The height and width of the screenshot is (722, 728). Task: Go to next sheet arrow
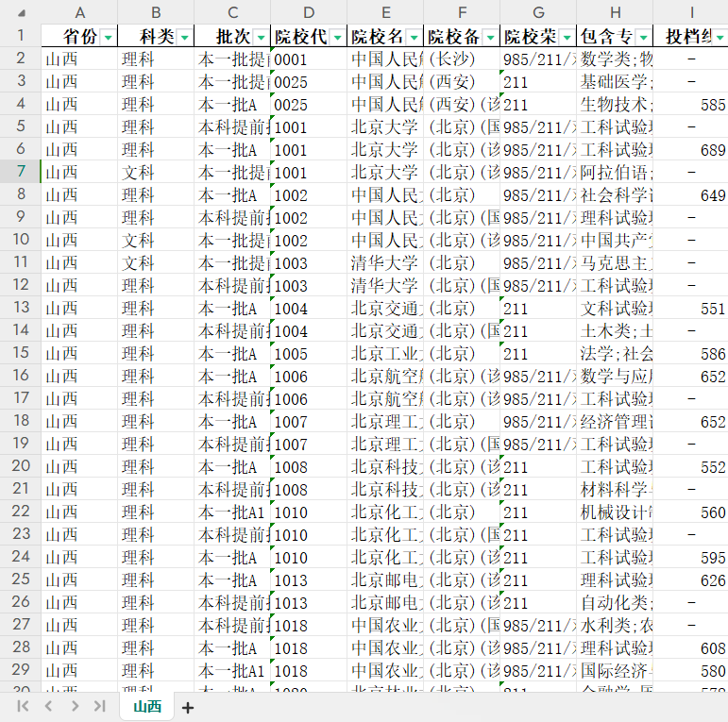pos(75,706)
